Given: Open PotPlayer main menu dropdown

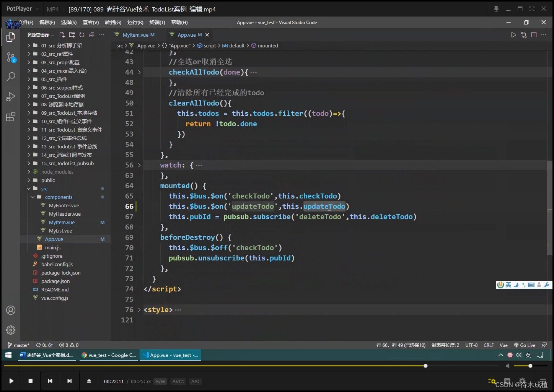Looking at the screenshot, I should (22, 8).
